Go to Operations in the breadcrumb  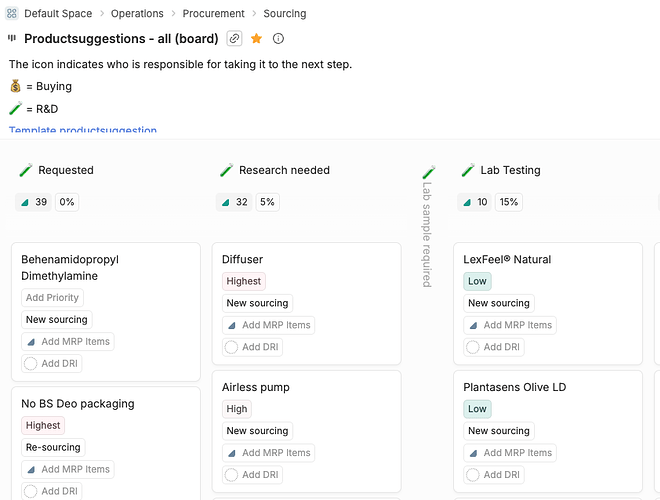(137, 14)
